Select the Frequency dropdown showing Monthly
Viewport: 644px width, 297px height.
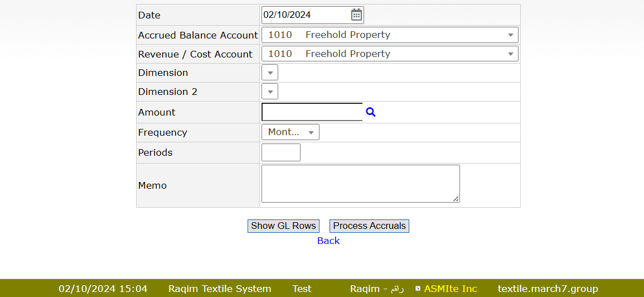(x=290, y=132)
